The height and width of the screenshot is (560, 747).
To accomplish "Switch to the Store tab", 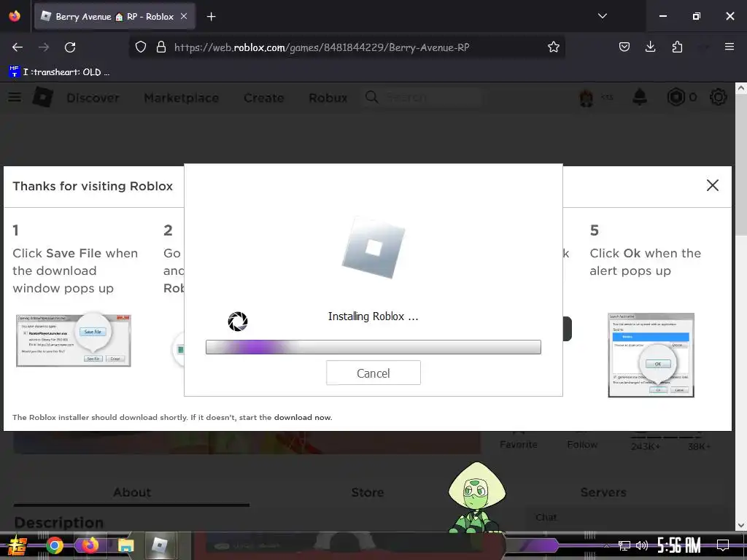I will [368, 492].
